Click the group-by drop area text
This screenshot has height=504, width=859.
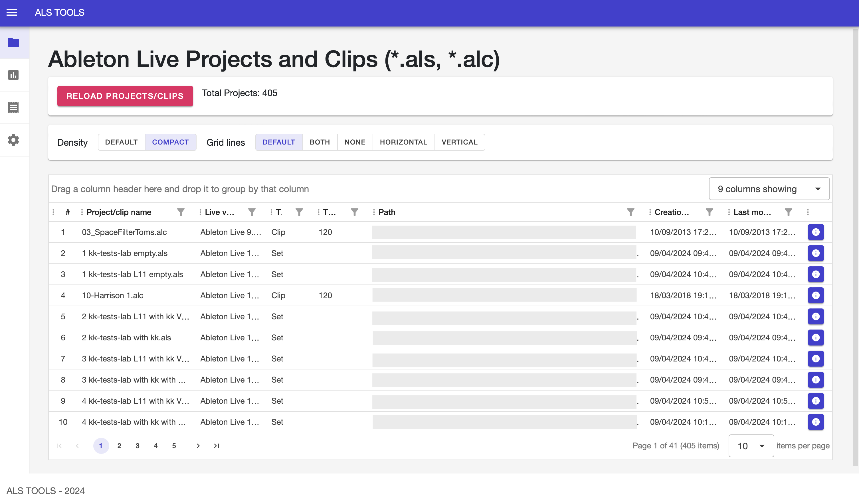coord(180,189)
